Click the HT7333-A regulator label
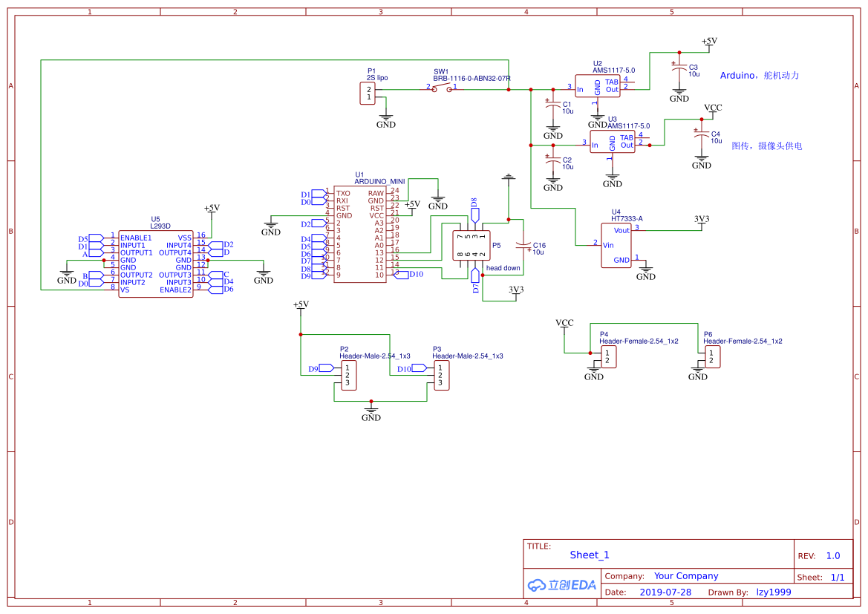 coord(627,219)
